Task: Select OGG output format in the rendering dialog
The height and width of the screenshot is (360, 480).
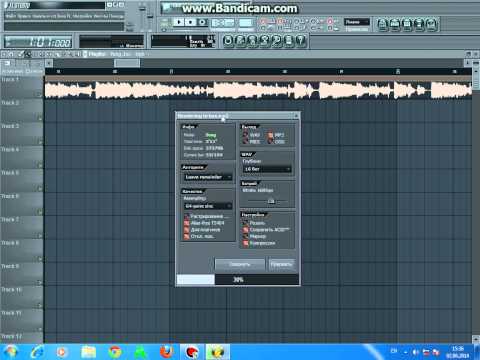Action: (276, 142)
